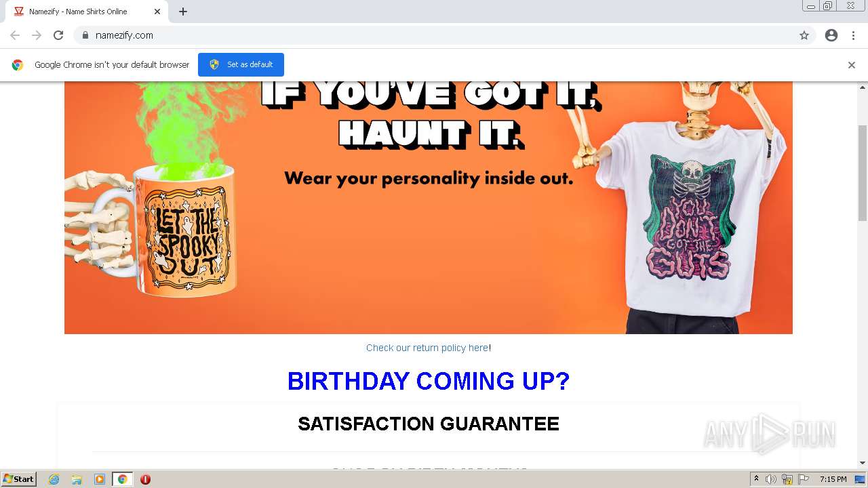Open the Chrome profile account icon
Screen dimensions: 868x488
coord(831,35)
